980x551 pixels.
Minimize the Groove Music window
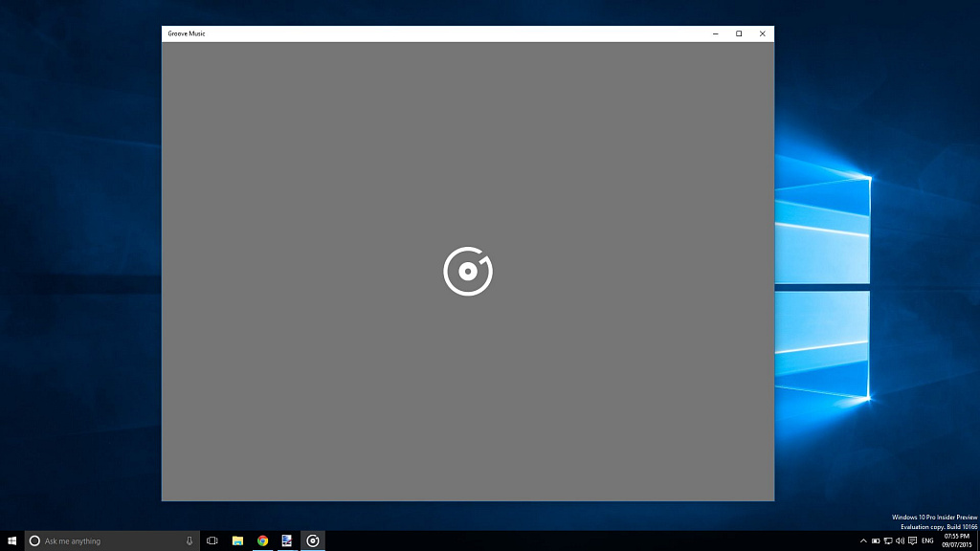click(x=716, y=33)
